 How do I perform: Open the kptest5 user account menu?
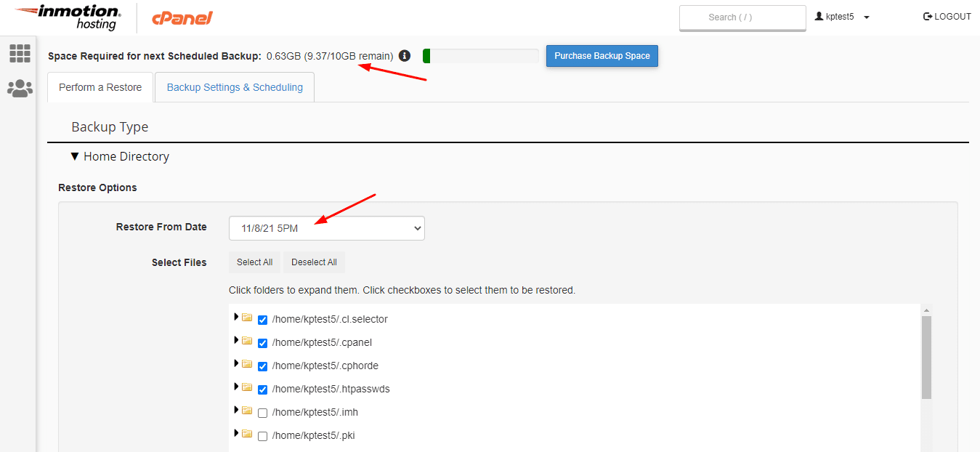(x=843, y=17)
